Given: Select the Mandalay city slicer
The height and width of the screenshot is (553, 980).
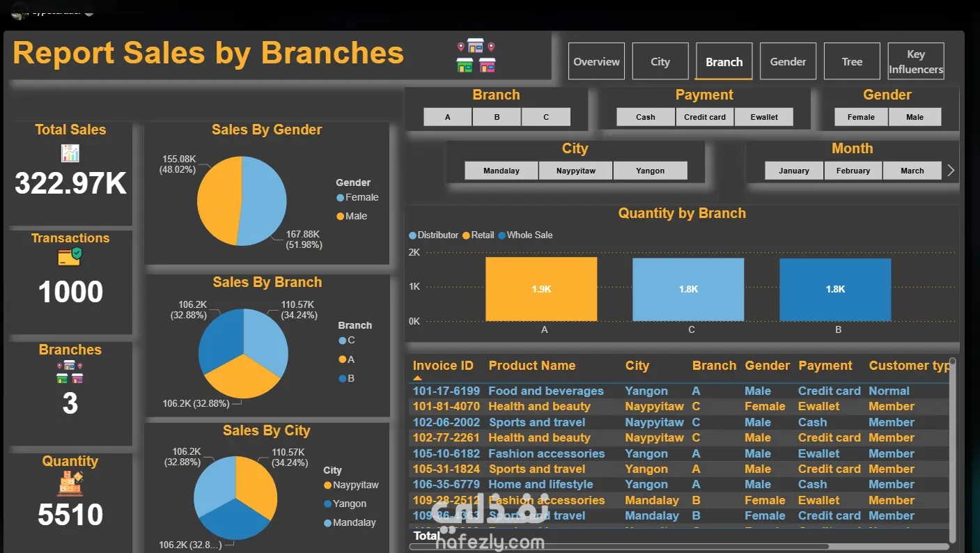Looking at the screenshot, I should (501, 171).
